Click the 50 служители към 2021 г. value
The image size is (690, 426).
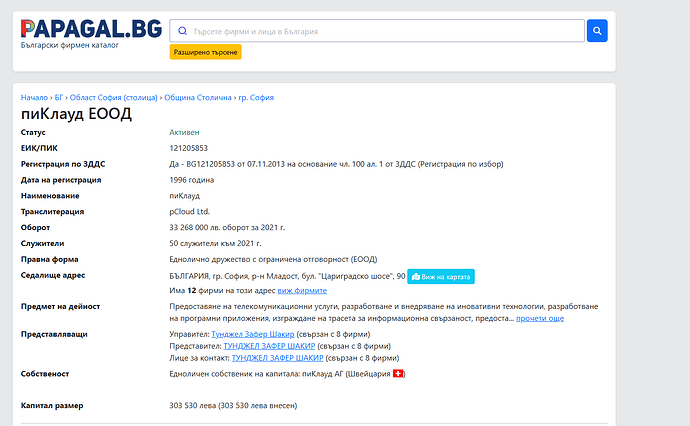[x=215, y=243]
